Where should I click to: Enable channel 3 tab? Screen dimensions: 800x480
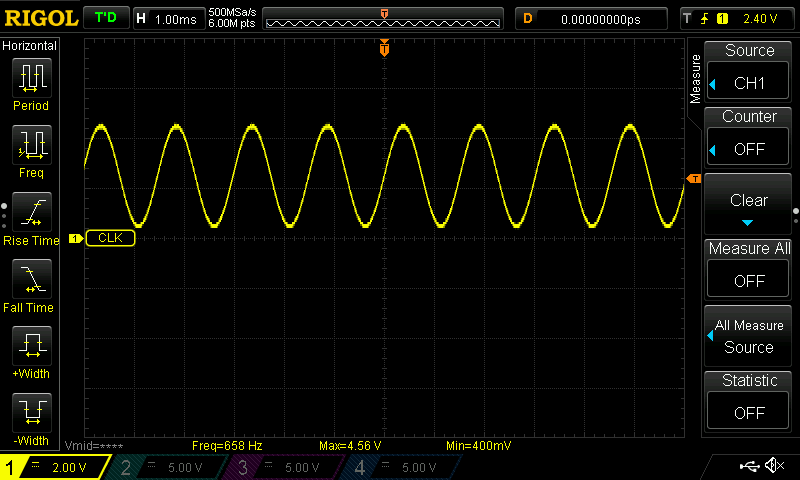click(286, 467)
